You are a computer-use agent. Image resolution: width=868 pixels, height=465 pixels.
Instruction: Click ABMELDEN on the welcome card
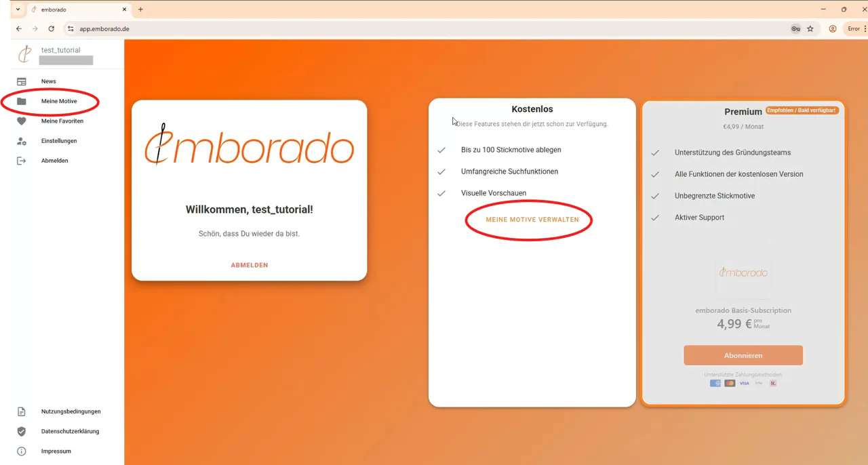point(250,265)
